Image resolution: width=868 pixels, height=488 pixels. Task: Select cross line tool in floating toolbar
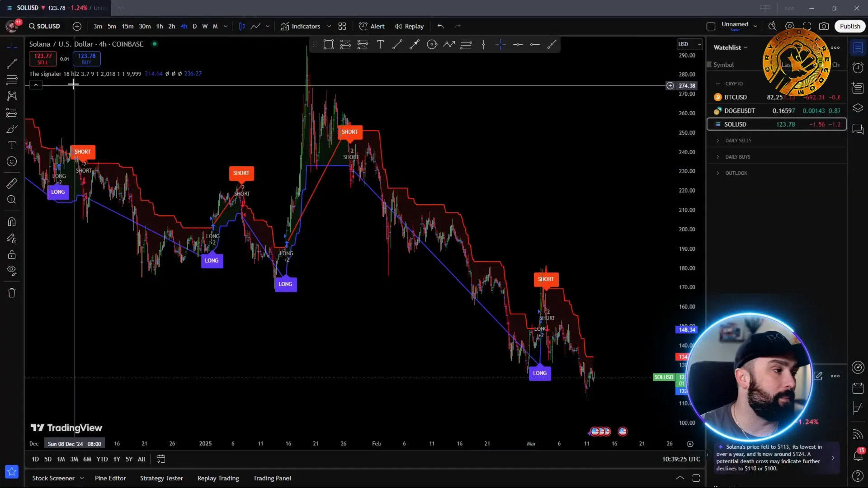click(x=500, y=44)
